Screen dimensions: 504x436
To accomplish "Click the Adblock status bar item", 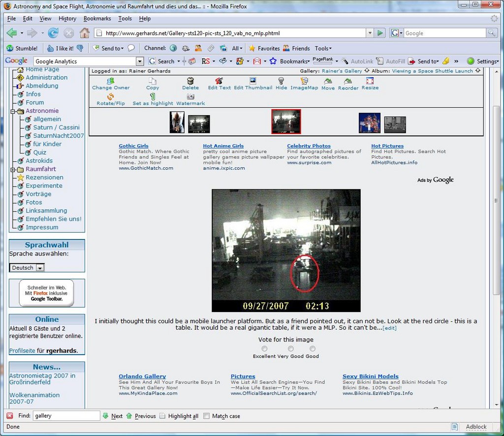I will (x=476, y=427).
